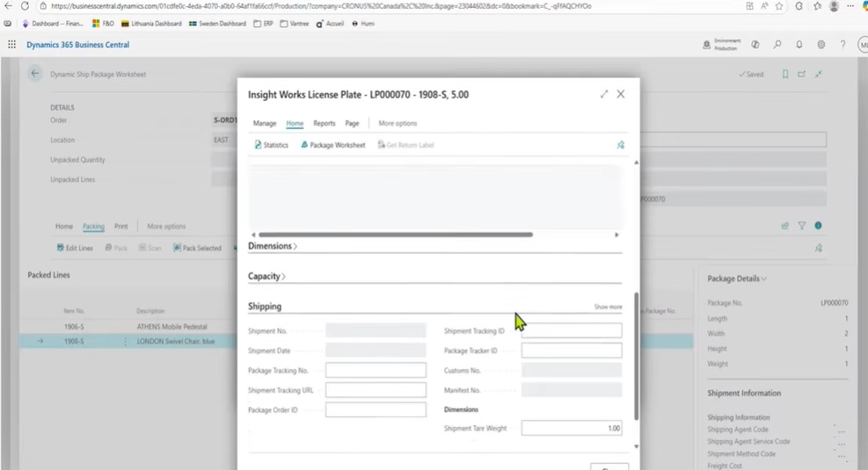
Task: Edit the Shipment Tare Weight value
Action: (572, 428)
